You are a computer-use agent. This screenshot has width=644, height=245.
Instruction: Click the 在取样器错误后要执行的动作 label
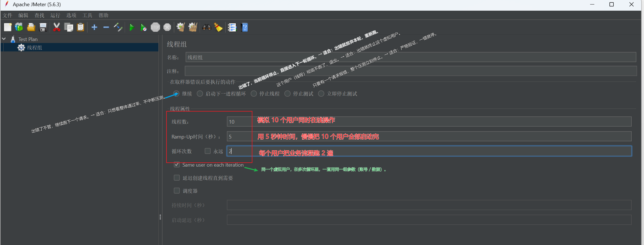(203, 82)
